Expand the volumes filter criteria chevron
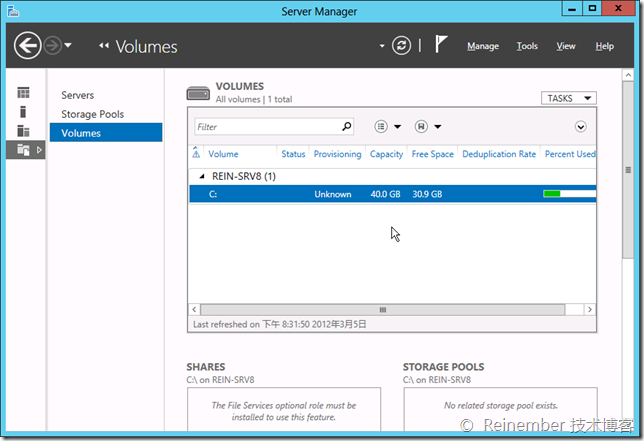 [580, 127]
